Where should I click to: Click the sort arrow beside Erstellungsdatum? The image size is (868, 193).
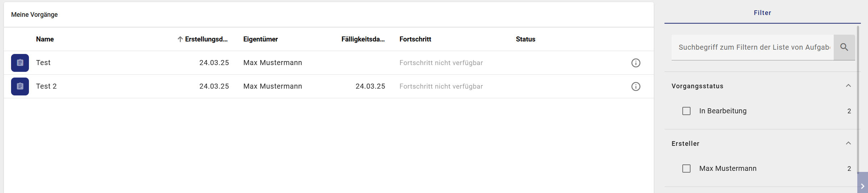180,39
